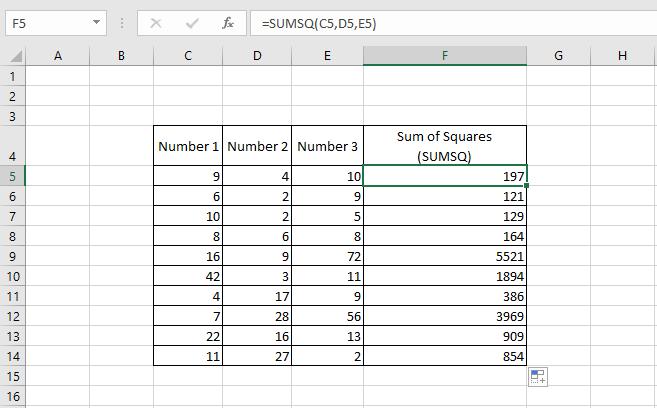Click the 'Number 2' header cell
This screenshot has width=657, height=408.
point(257,145)
